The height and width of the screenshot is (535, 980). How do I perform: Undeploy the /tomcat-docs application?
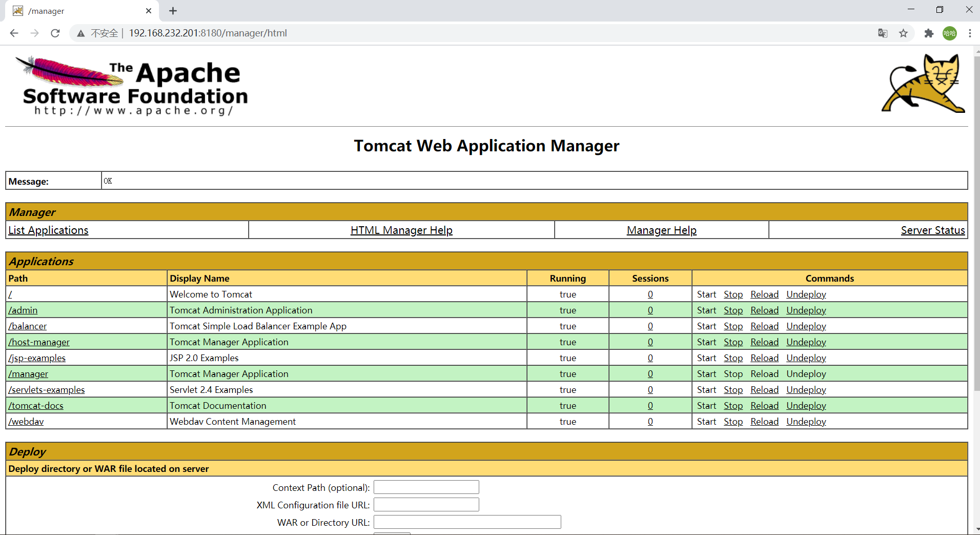(x=806, y=406)
